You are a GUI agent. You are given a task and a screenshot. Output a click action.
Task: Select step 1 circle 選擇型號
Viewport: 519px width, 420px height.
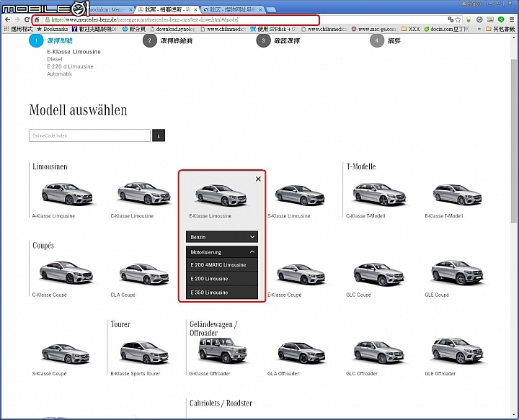click(36, 40)
